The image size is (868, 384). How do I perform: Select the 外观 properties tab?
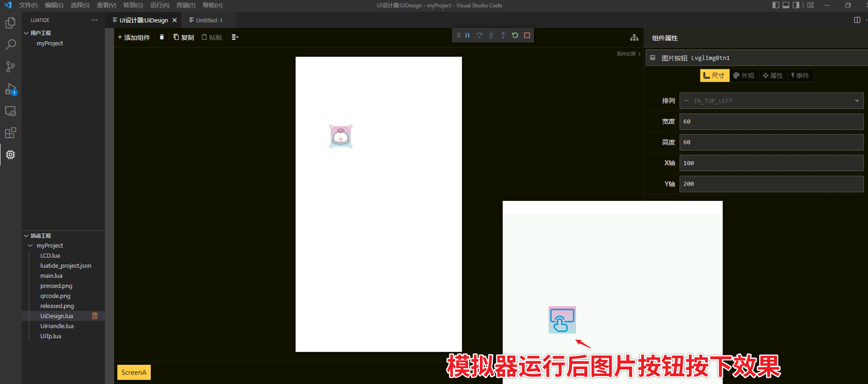[x=744, y=76]
